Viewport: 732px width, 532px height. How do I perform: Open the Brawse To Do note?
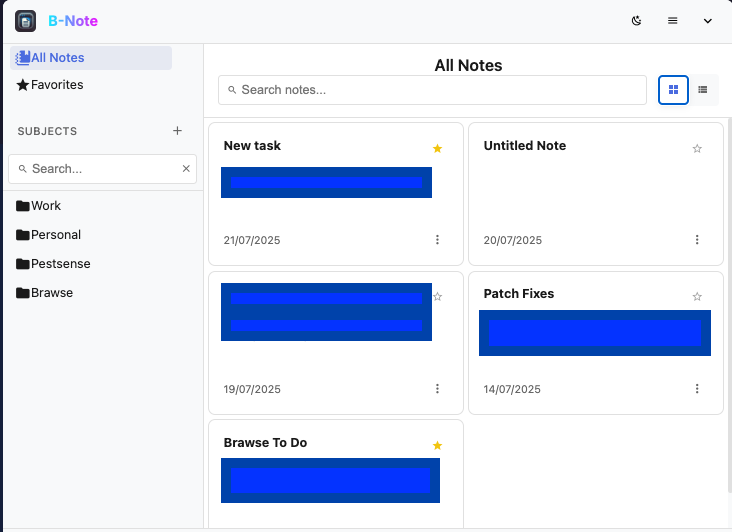(x=265, y=443)
